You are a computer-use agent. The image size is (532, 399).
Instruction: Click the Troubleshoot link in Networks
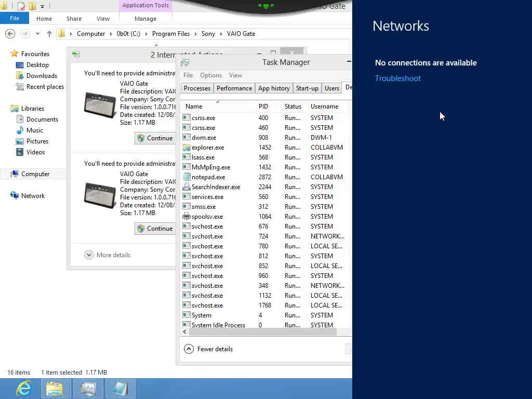(x=397, y=78)
